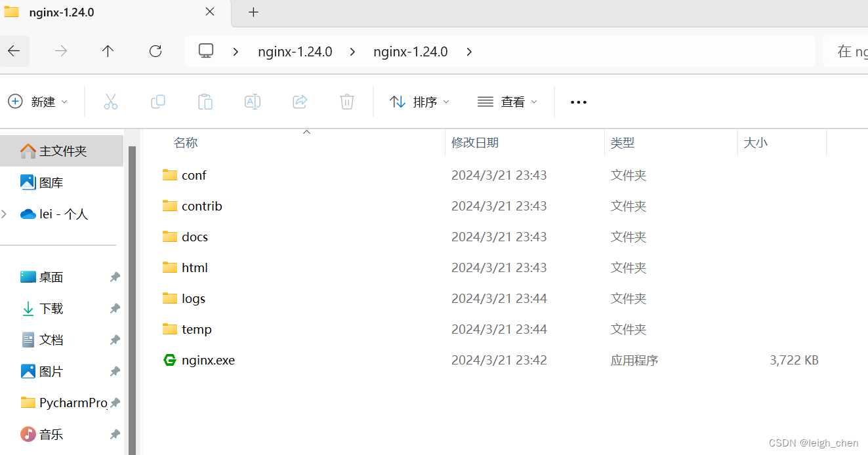
Task: Open 主文件夹 in navigation pane
Action: tap(62, 151)
